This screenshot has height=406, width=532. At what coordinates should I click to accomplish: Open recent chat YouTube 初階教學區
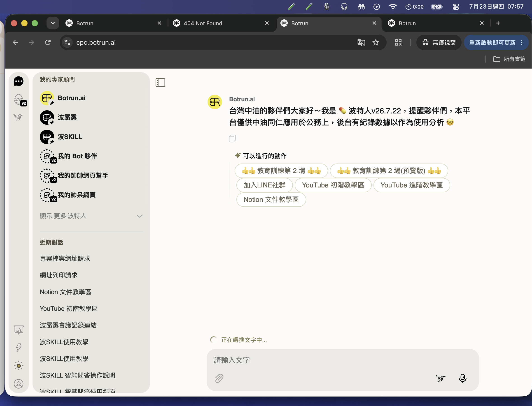(x=69, y=309)
